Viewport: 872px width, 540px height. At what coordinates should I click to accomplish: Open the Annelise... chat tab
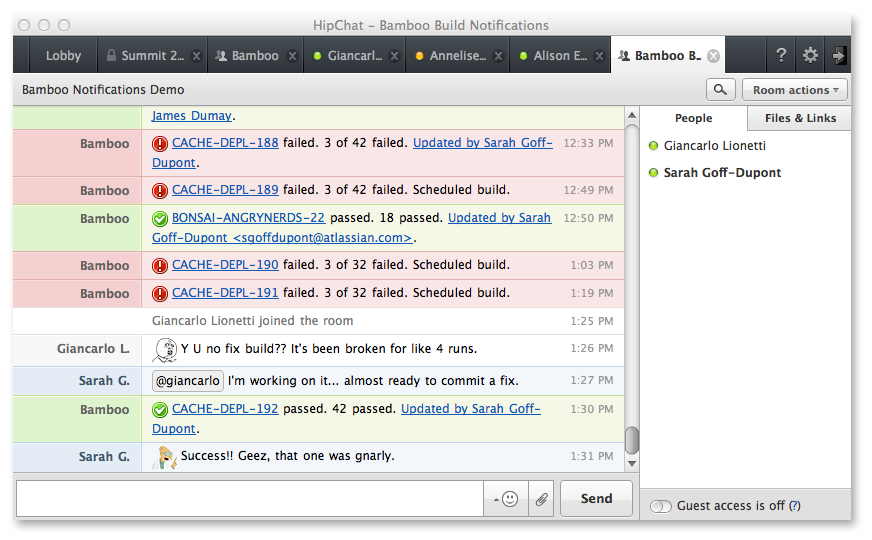tap(457, 56)
